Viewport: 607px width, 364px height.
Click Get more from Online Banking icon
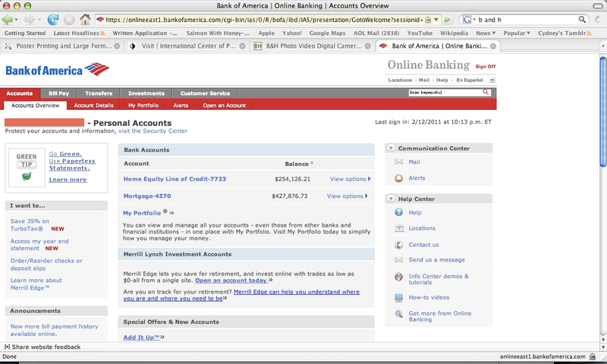click(399, 314)
